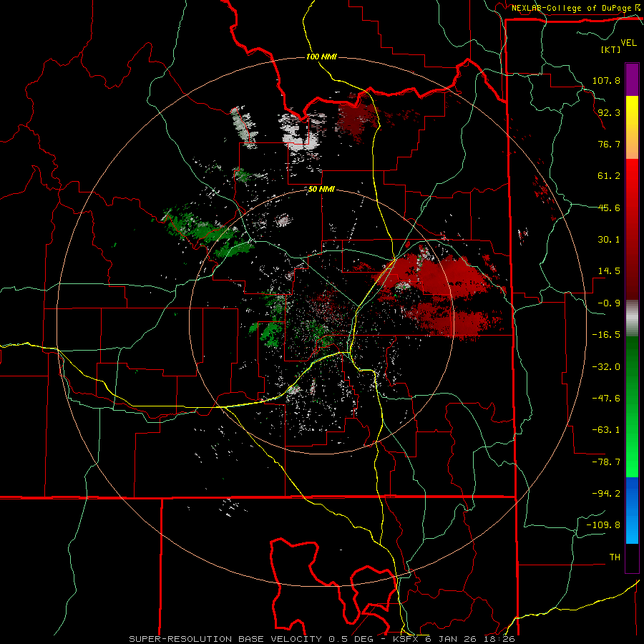Screen dimensions: 644x644
Task: Click the VEL legend title
Action: [628, 43]
